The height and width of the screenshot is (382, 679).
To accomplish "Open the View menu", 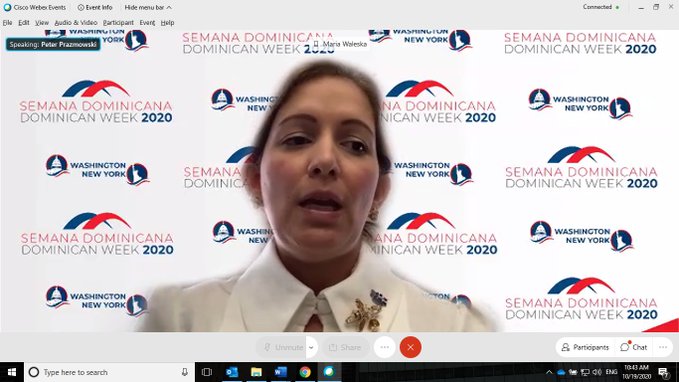I will coord(42,23).
